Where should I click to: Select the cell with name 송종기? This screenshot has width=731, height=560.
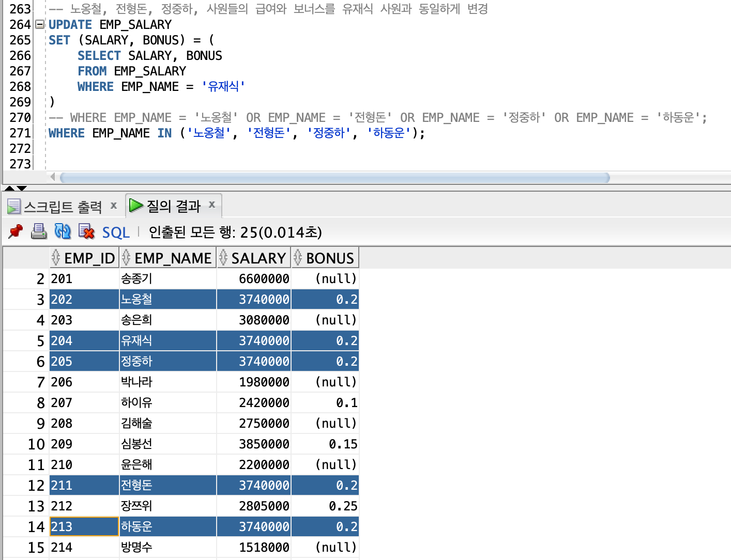pos(168,279)
